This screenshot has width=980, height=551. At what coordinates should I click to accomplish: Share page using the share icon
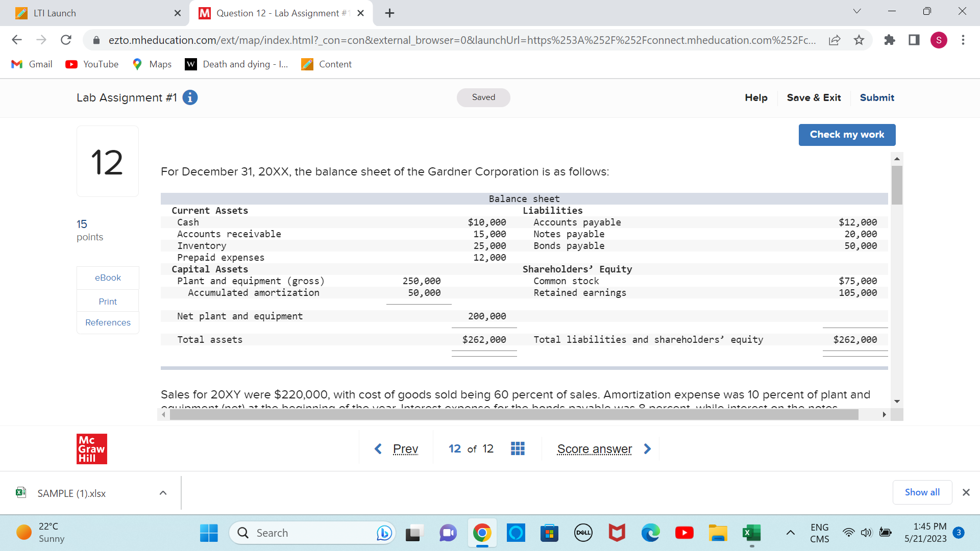coord(835,40)
